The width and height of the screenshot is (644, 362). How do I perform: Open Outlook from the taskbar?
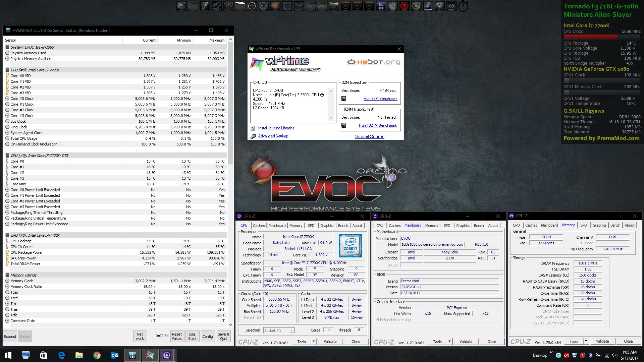pos(114,355)
